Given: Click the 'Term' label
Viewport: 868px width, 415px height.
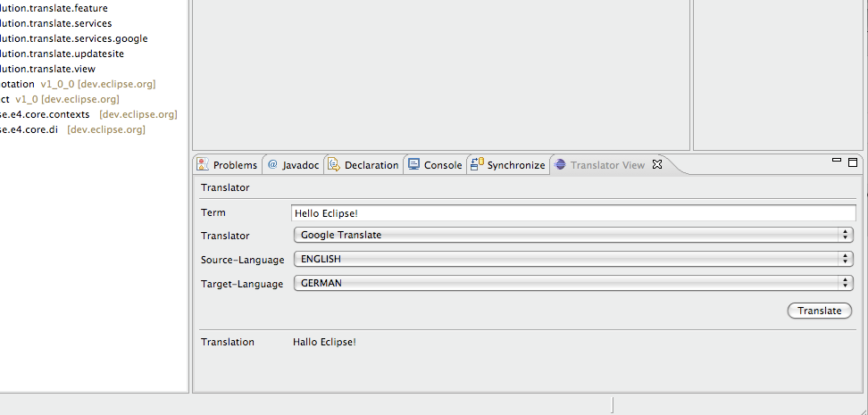Looking at the screenshot, I should [x=213, y=212].
